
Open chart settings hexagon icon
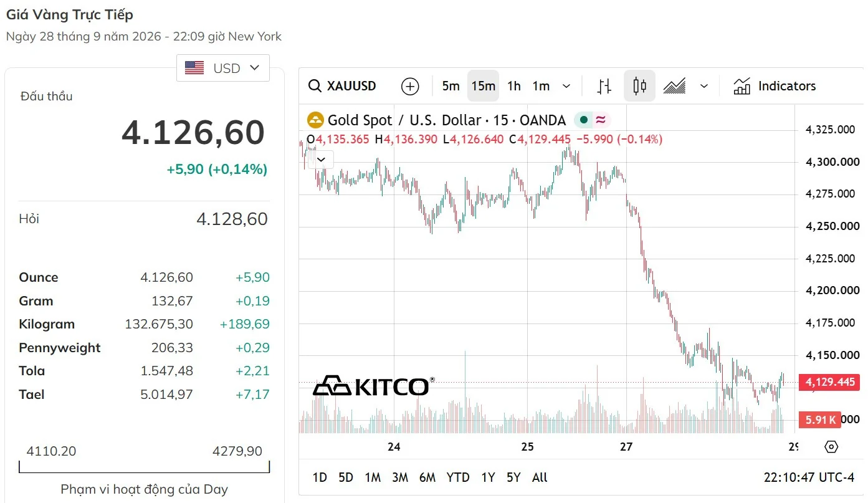click(831, 446)
